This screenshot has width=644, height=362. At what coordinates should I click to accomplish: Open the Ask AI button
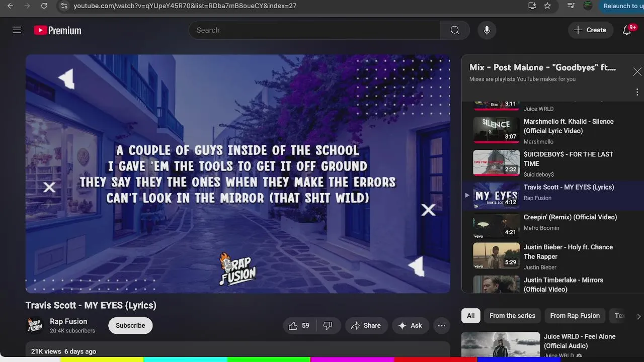(x=411, y=326)
